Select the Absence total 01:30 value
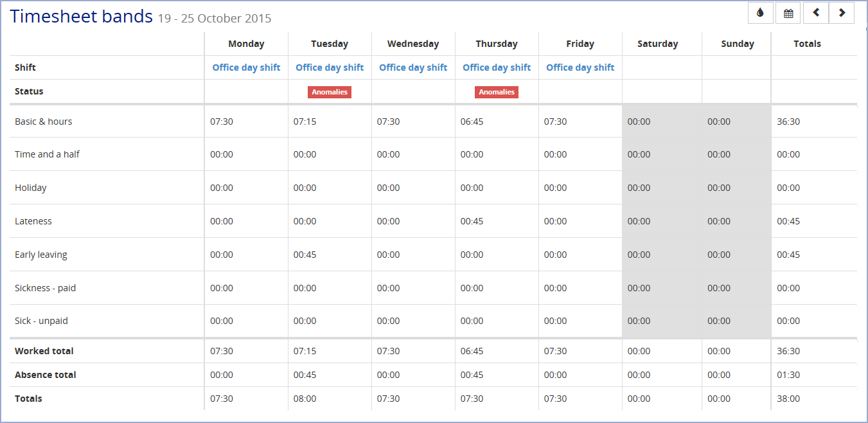Viewport: 868px width, 423px height. [788, 375]
